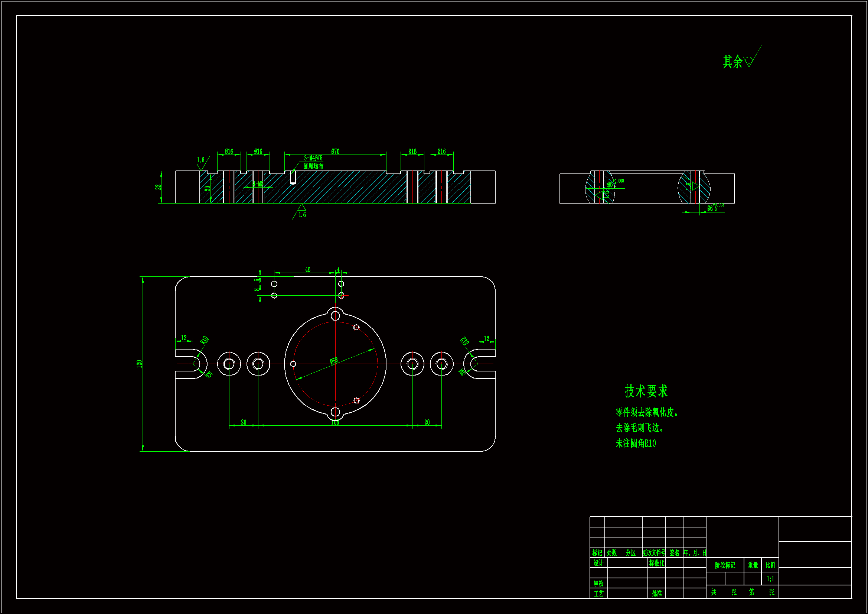This screenshot has height=614, width=868.
Task: Click the 设计 cell in title block
Action: (x=598, y=563)
